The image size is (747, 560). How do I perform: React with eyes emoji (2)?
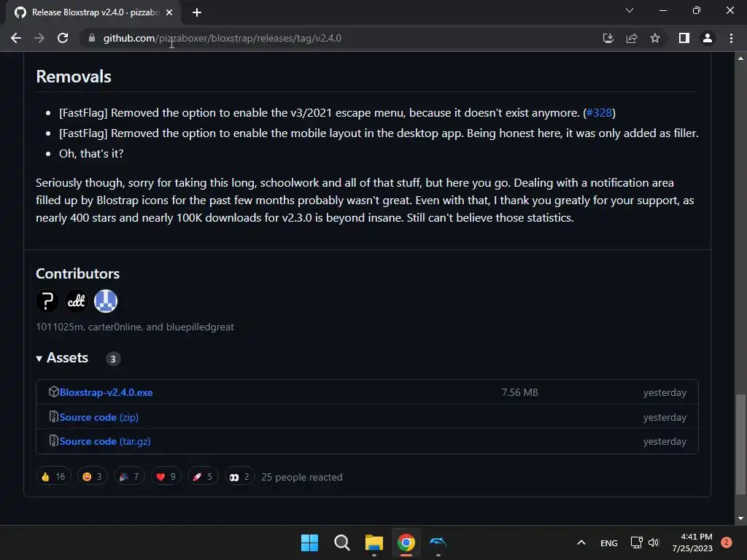click(239, 477)
